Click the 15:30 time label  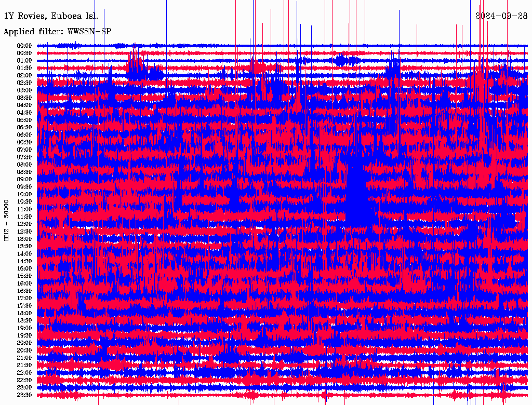[x=24, y=276]
